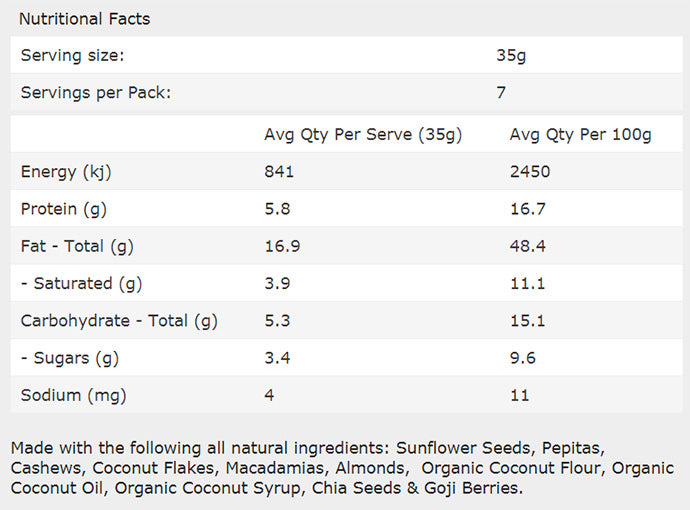The image size is (690, 510).
Task: Click the Fat - Total (g) row label
Action: click(77, 246)
